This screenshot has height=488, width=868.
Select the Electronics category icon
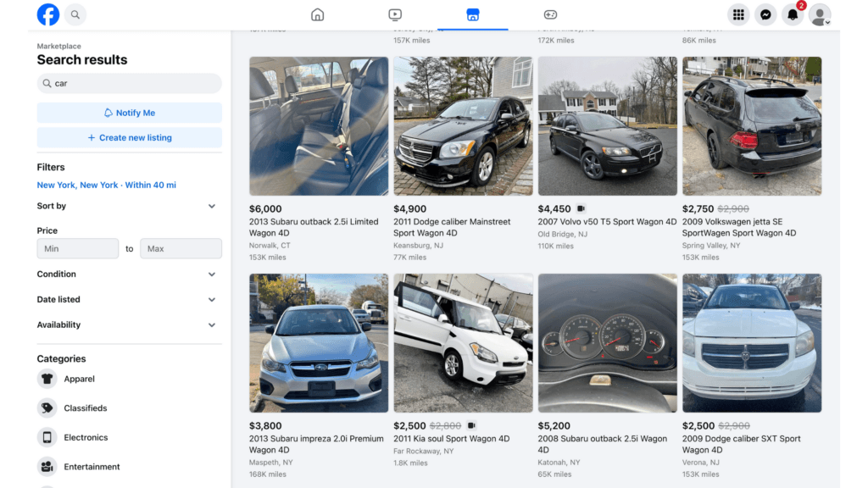[47, 438]
